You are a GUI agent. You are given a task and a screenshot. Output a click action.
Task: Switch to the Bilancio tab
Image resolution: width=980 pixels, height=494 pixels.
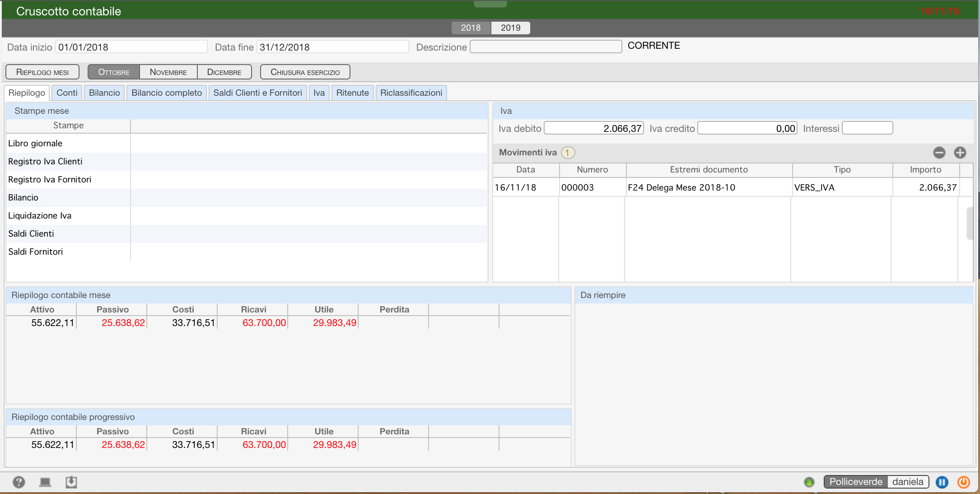(x=104, y=93)
